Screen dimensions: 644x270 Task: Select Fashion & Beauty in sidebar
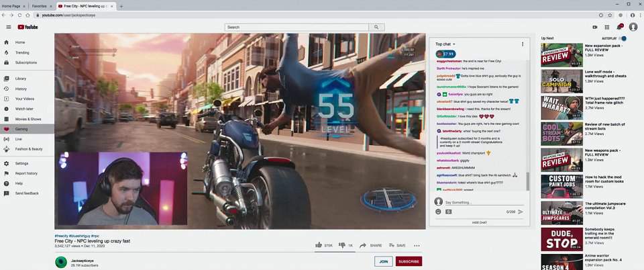(x=27, y=149)
